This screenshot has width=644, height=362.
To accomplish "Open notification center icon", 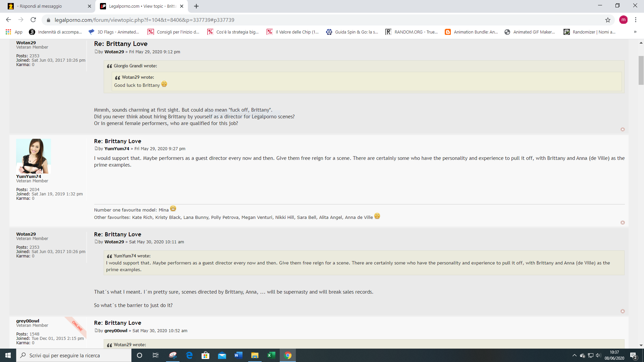I will [x=633, y=355].
